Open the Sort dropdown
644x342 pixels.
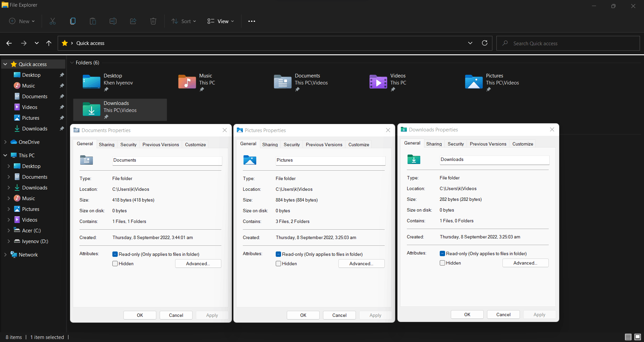click(184, 21)
